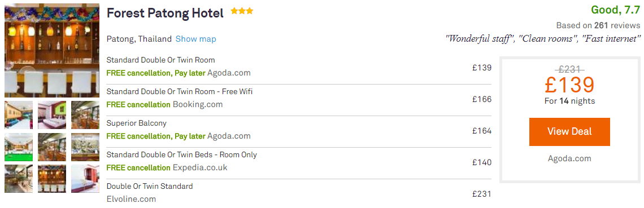The height and width of the screenshot is (208, 644).
Task: Click the Agoda.com label under View Deal
Action: tap(569, 158)
